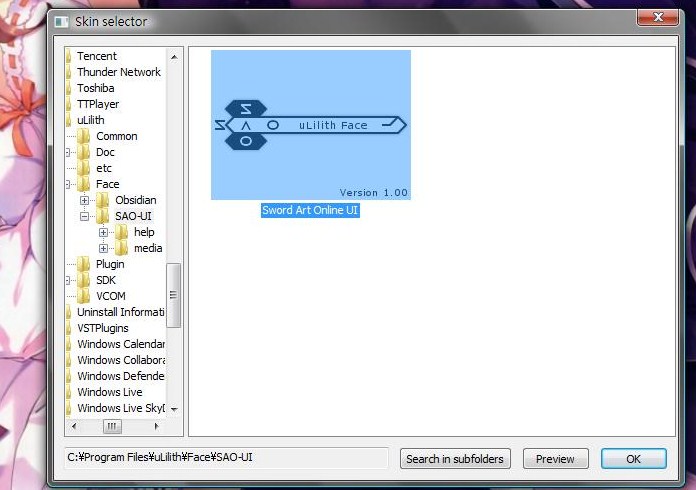The height and width of the screenshot is (490, 696).
Task: Click the SDK folder icon
Action: 83,280
